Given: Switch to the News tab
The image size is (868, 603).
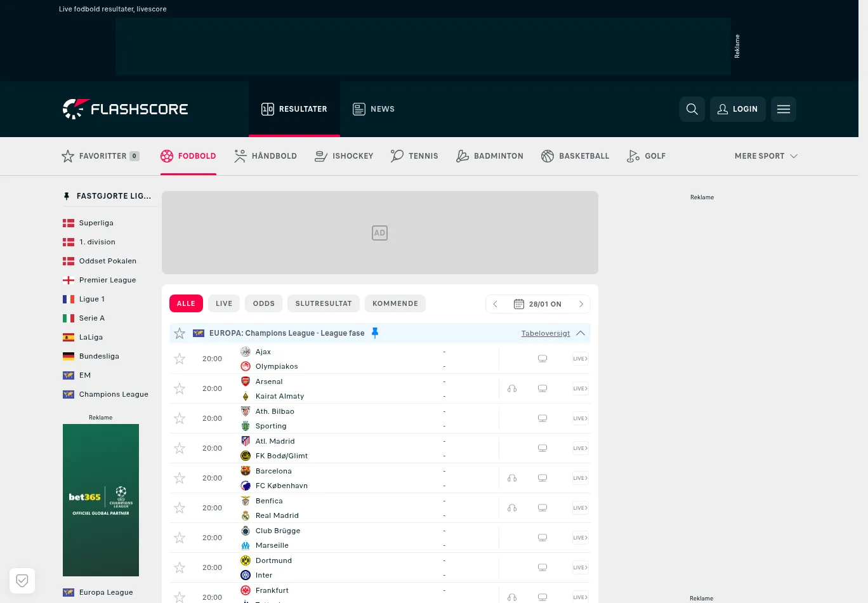Looking at the screenshot, I should [374, 109].
